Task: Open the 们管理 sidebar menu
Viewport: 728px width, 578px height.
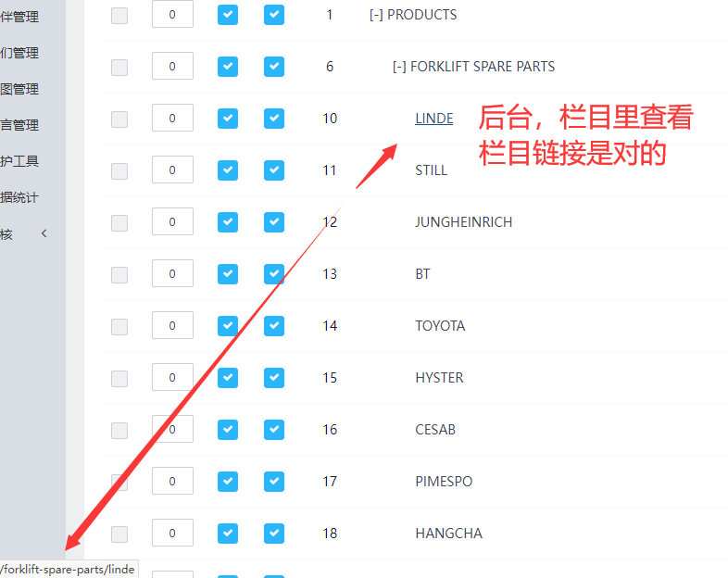Action: pyautogui.click(x=19, y=53)
